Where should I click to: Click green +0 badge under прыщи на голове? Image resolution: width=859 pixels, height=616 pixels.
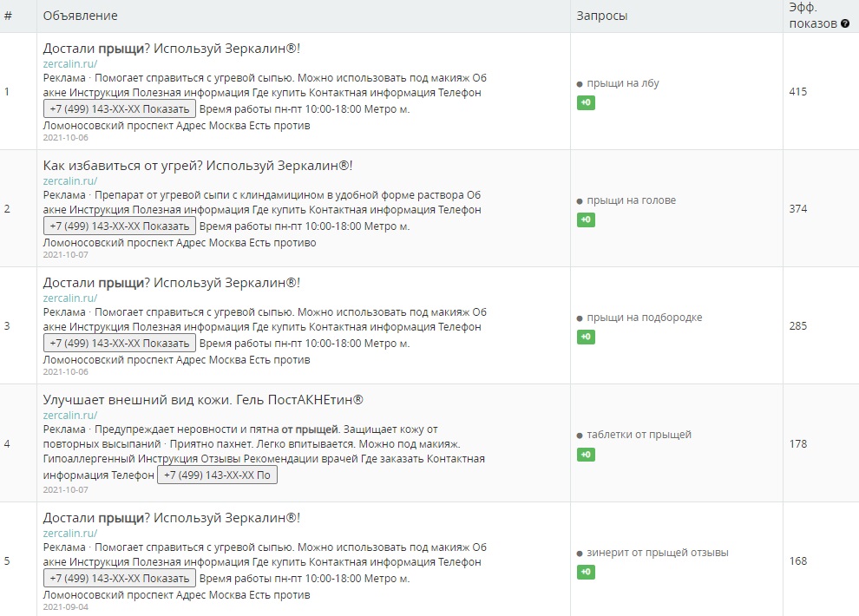[586, 220]
